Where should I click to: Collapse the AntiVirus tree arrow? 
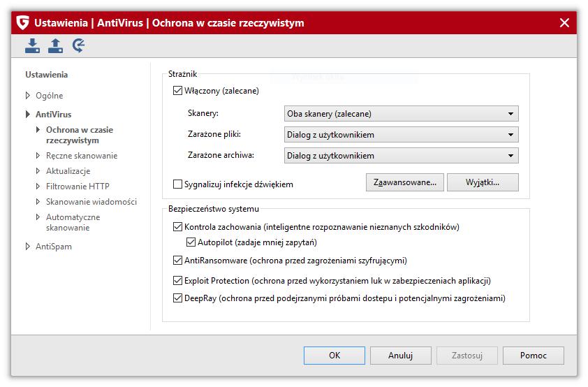click(x=28, y=115)
